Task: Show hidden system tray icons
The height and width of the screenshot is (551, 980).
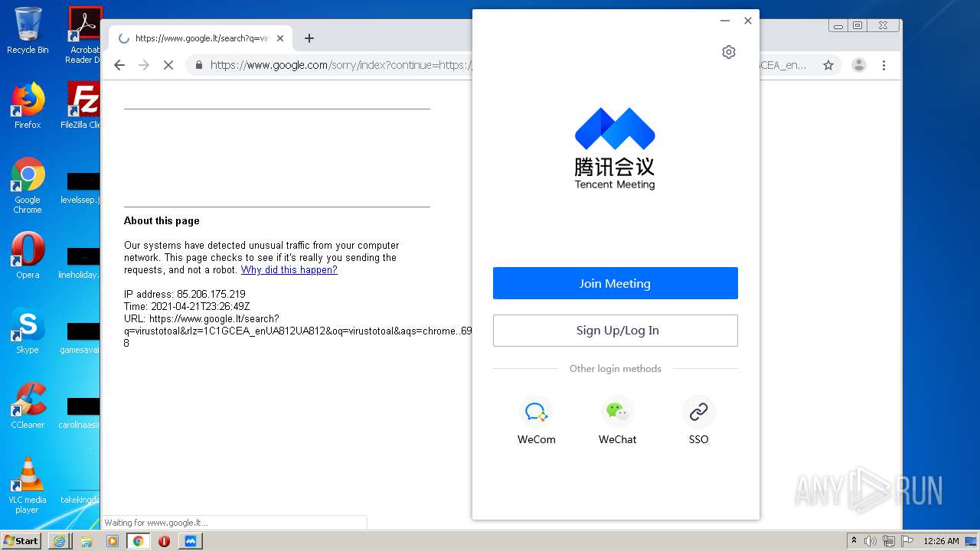Action: pyautogui.click(x=854, y=541)
